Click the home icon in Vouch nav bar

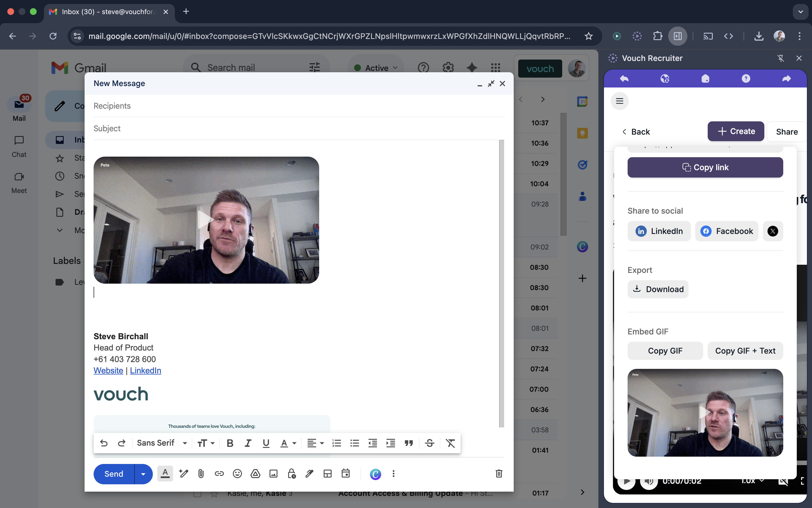(705, 79)
